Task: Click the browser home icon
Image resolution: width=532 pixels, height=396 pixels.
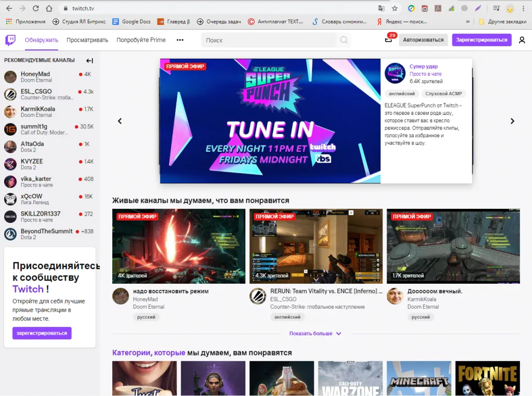Action: (49, 8)
